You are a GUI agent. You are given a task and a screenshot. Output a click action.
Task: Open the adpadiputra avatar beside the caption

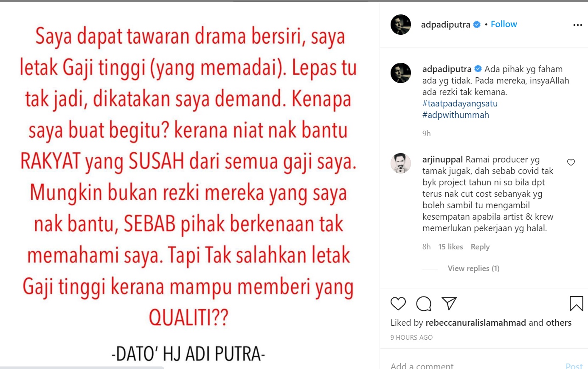click(401, 73)
